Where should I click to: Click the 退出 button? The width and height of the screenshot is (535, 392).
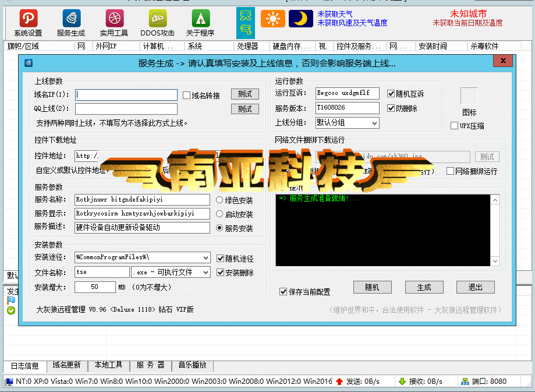click(x=475, y=287)
